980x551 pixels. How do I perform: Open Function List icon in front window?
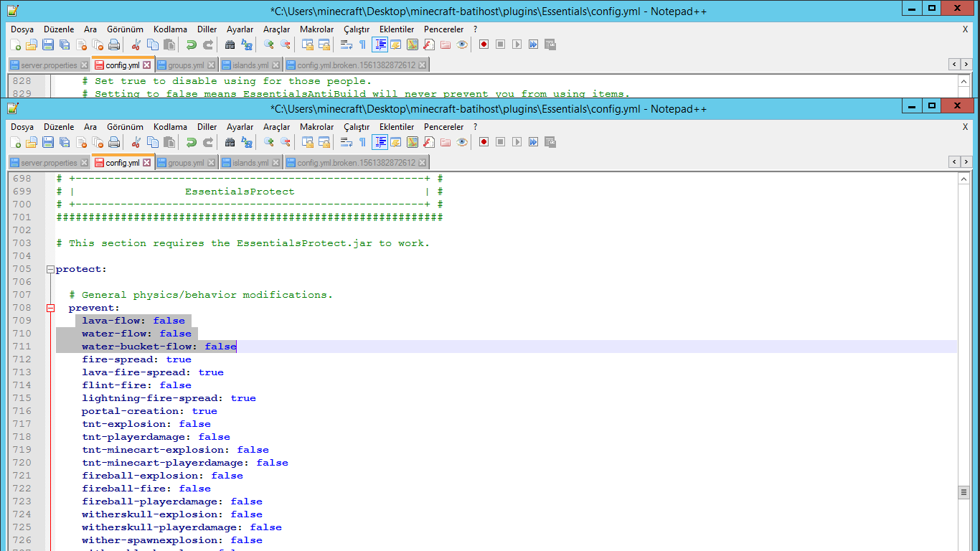point(428,142)
